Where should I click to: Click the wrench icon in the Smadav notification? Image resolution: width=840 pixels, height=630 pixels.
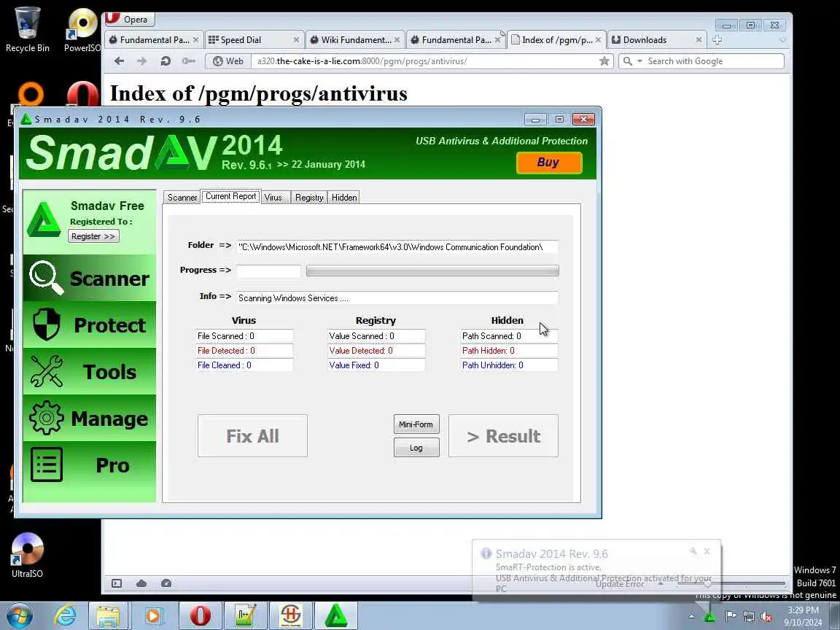(693, 551)
